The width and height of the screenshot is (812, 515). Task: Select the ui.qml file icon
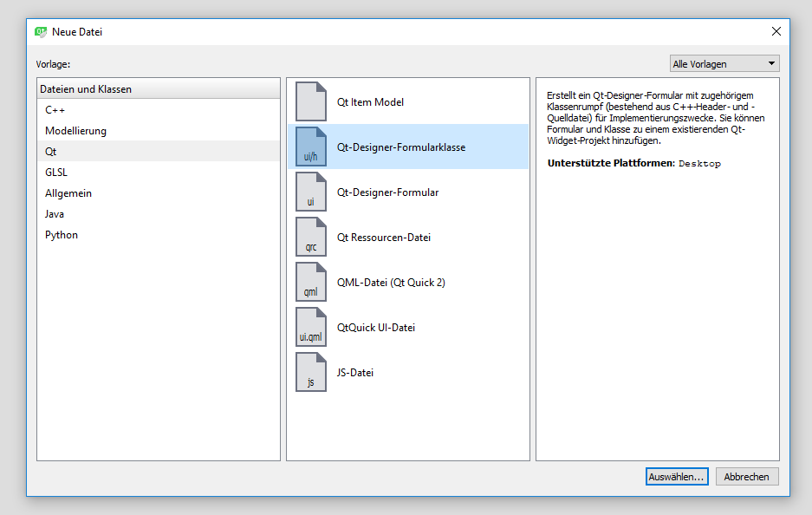click(x=311, y=327)
